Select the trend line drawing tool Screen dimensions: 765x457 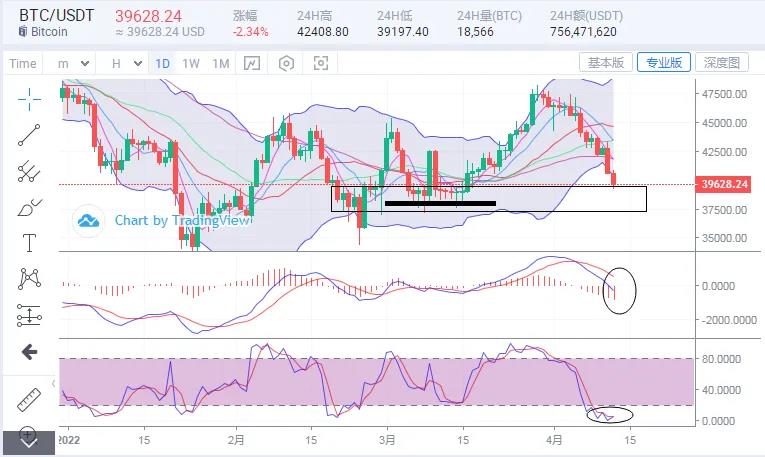tap(29, 135)
